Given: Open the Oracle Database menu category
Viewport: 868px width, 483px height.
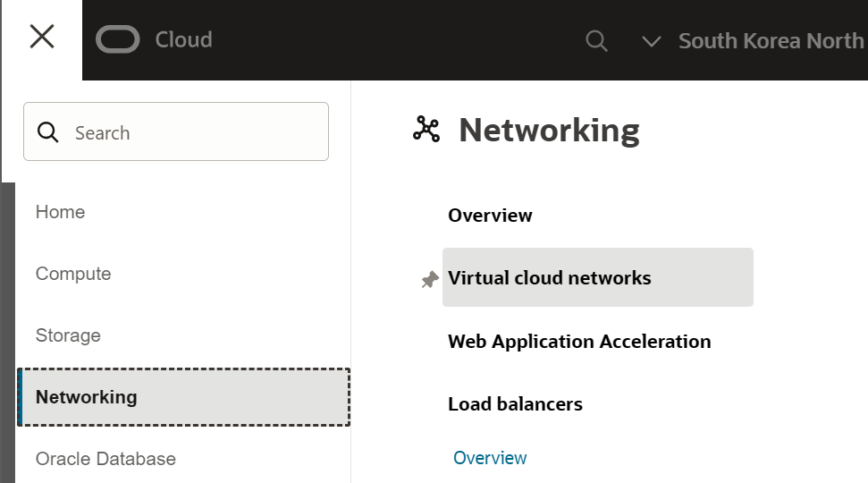Looking at the screenshot, I should click(x=105, y=459).
